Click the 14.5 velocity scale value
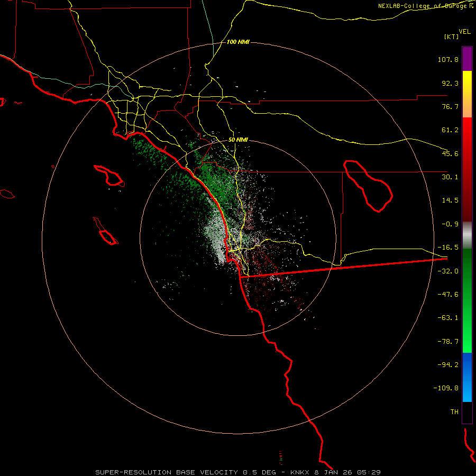This screenshot has height=476, width=476. pyautogui.click(x=450, y=200)
